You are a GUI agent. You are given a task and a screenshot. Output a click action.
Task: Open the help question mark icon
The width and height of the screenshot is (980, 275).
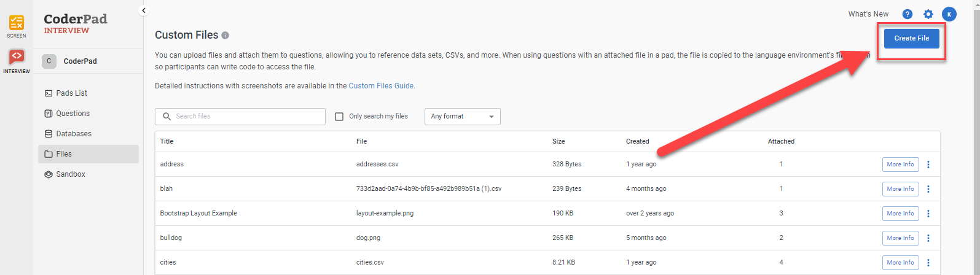(907, 14)
